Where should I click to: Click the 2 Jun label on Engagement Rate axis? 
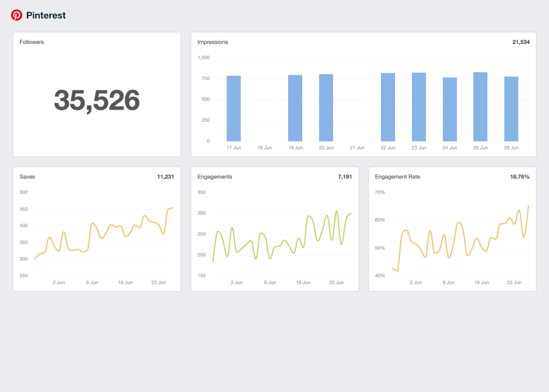point(416,283)
